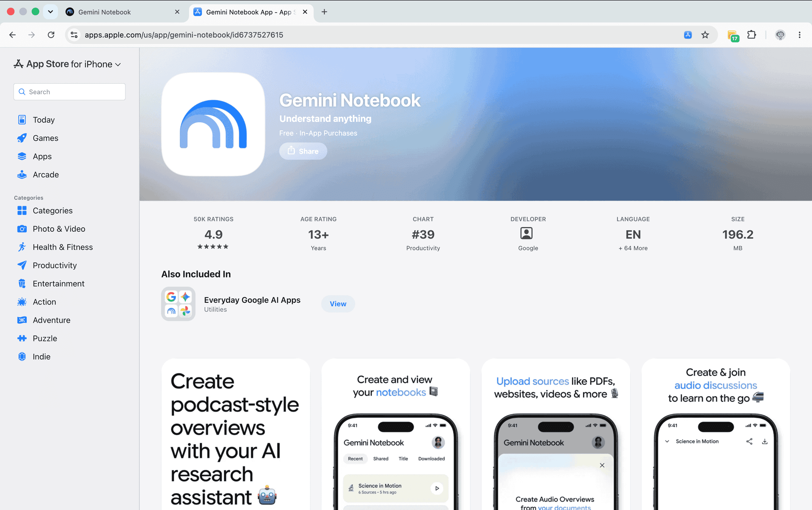Open the Upload sources screenshot
This screenshot has width=812, height=510.
click(556, 434)
